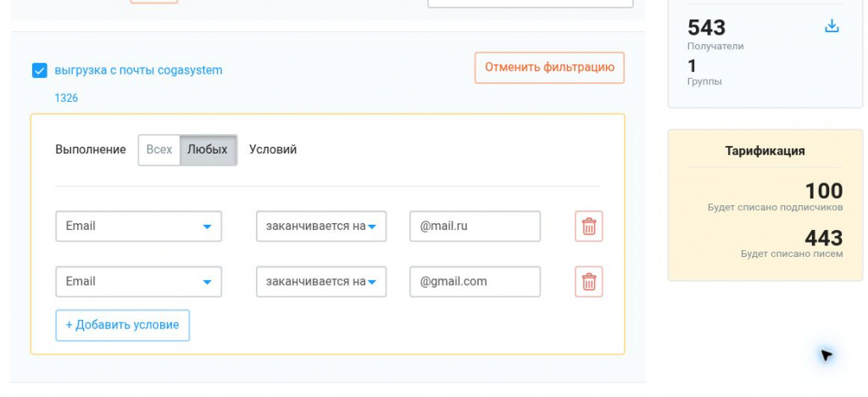Screen dimensions: 868x397
Task: Click the 1326 subscribers count link
Action: 66,98
